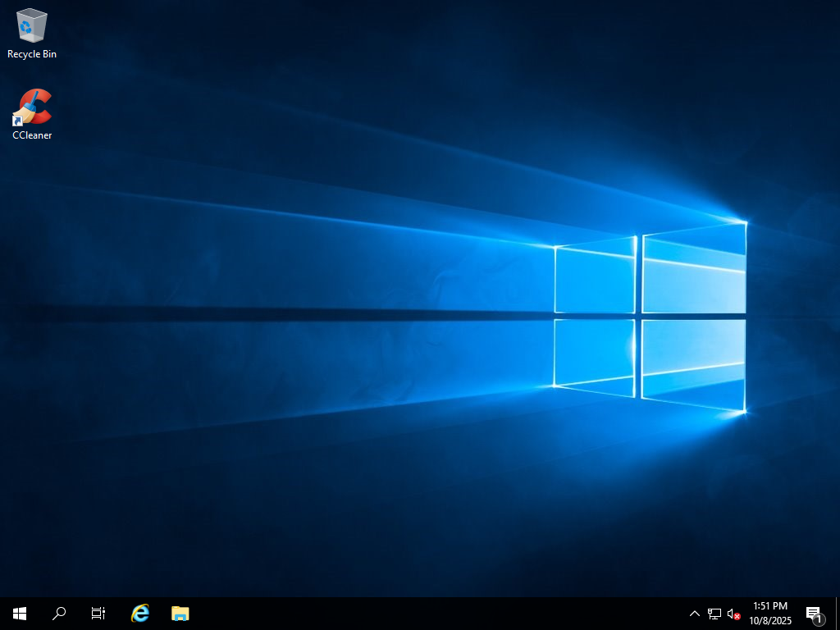Screen dimensions: 840x630
Task: Open File Explorer from the taskbar
Action: click(180, 614)
